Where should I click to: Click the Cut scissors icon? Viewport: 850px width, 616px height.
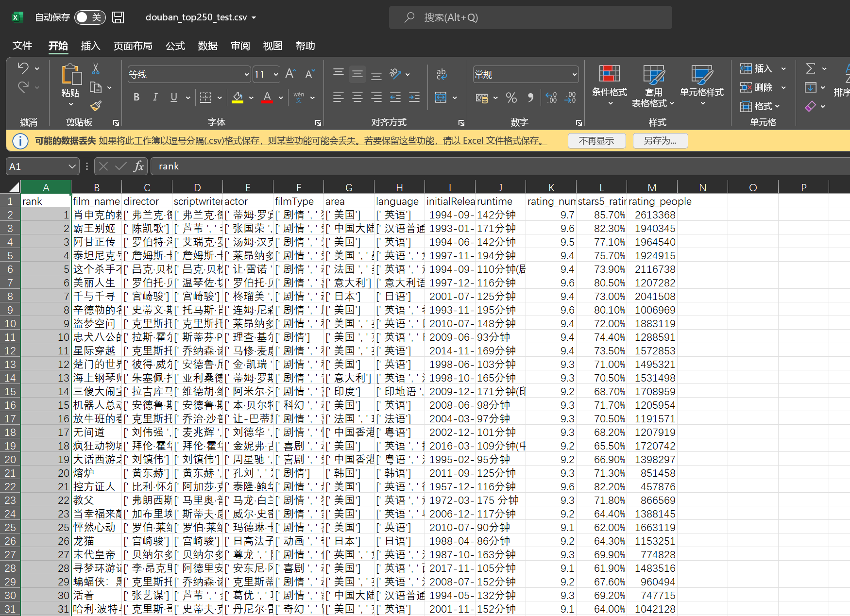(96, 69)
